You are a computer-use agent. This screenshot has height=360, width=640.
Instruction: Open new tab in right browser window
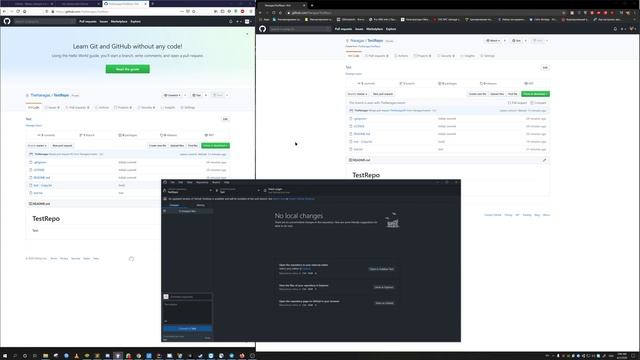[312, 5]
